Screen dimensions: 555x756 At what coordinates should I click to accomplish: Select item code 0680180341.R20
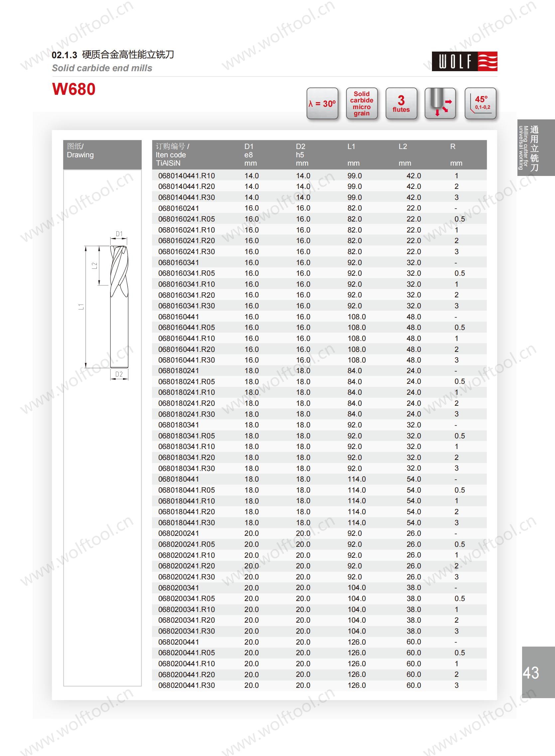coord(187,457)
